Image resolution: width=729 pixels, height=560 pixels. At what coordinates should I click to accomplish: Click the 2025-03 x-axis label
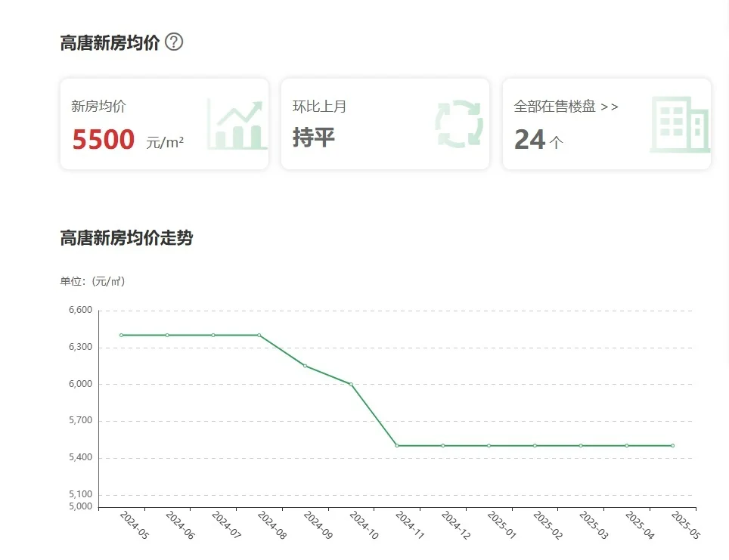[x=593, y=525]
